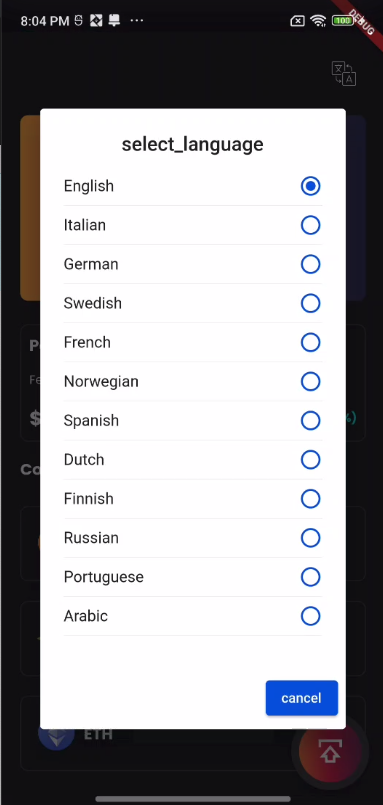Image resolution: width=383 pixels, height=805 pixels.
Task: Tap the translate language icon
Action: pos(344,73)
